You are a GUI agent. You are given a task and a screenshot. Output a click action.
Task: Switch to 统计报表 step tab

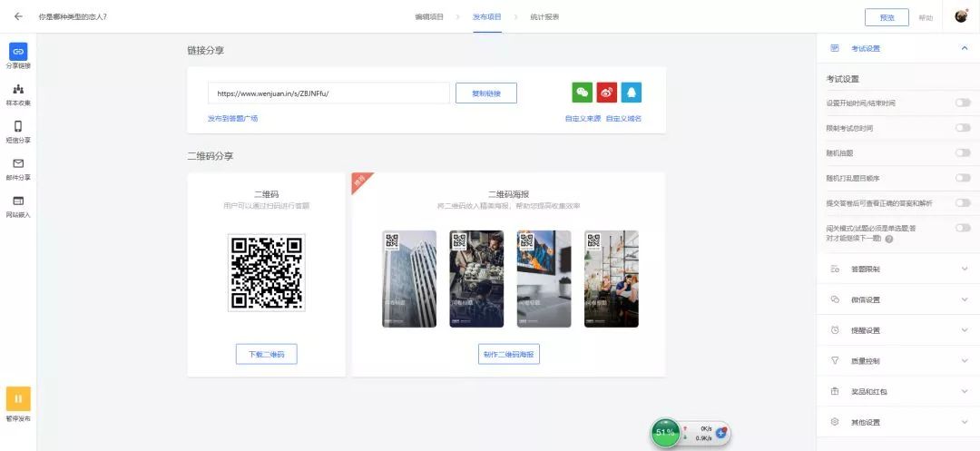544,17
